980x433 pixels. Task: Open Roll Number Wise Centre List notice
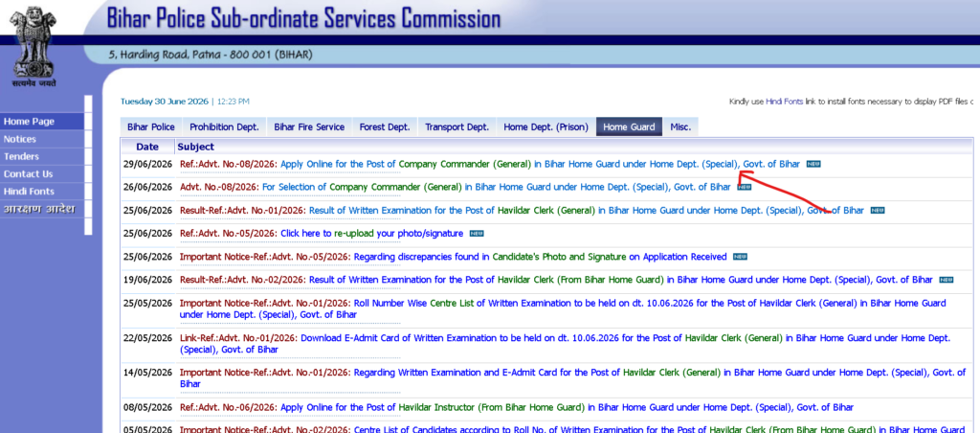tap(563, 308)
